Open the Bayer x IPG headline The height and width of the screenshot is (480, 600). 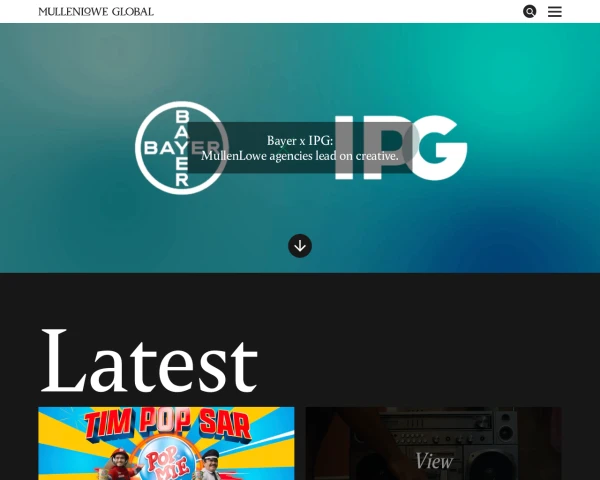300,148
